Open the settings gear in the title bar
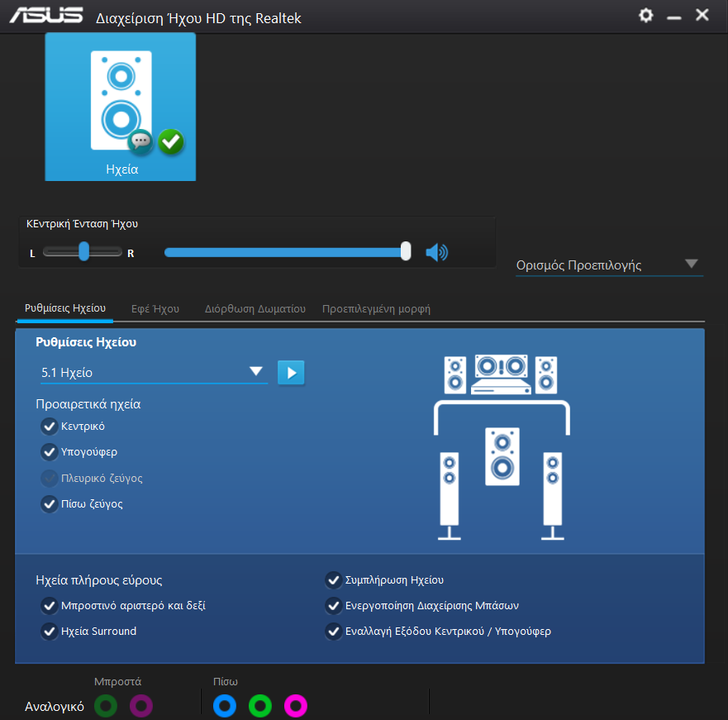 pyautogui.click(x=646, y=16)
